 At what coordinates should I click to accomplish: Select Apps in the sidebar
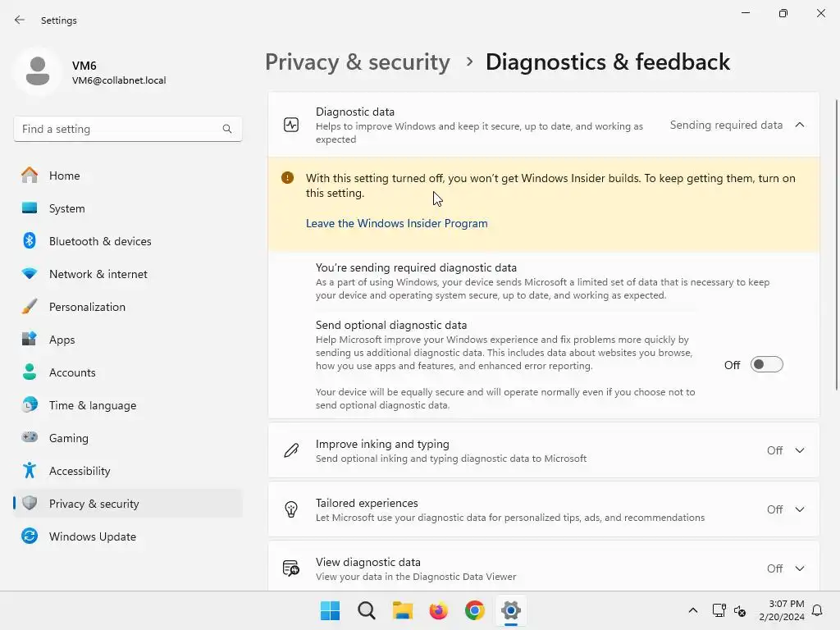[62, 340]
